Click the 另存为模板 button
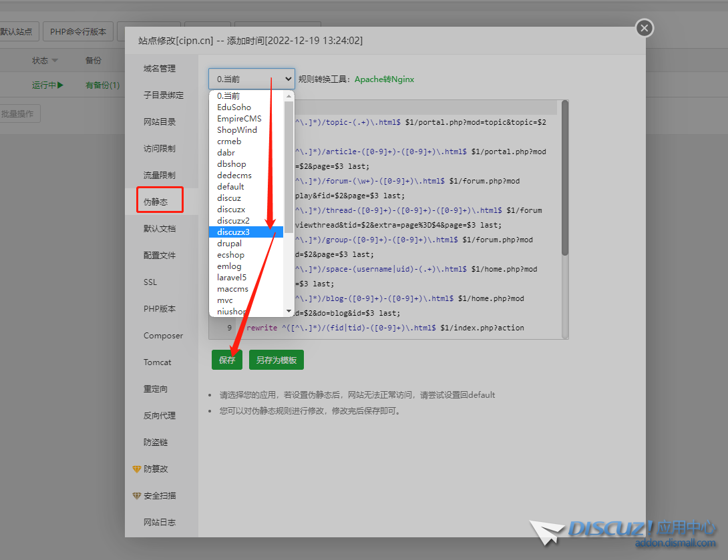Screen dimensions: 728x560 [277, 360]
